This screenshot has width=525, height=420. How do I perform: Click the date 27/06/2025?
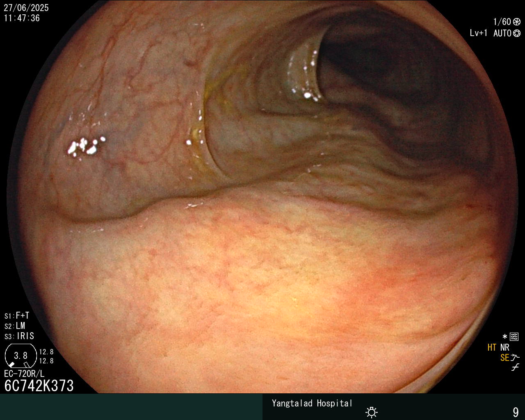26,8
